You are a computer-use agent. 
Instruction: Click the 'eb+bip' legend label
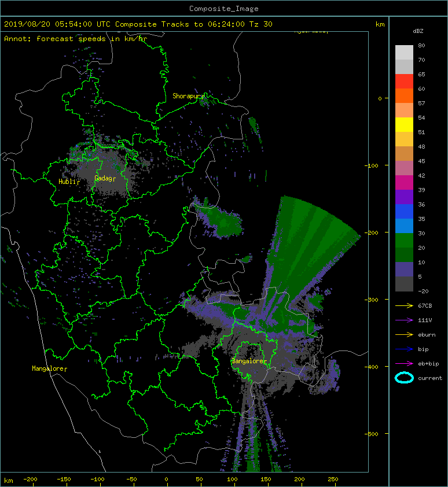[x=428, y=363]
